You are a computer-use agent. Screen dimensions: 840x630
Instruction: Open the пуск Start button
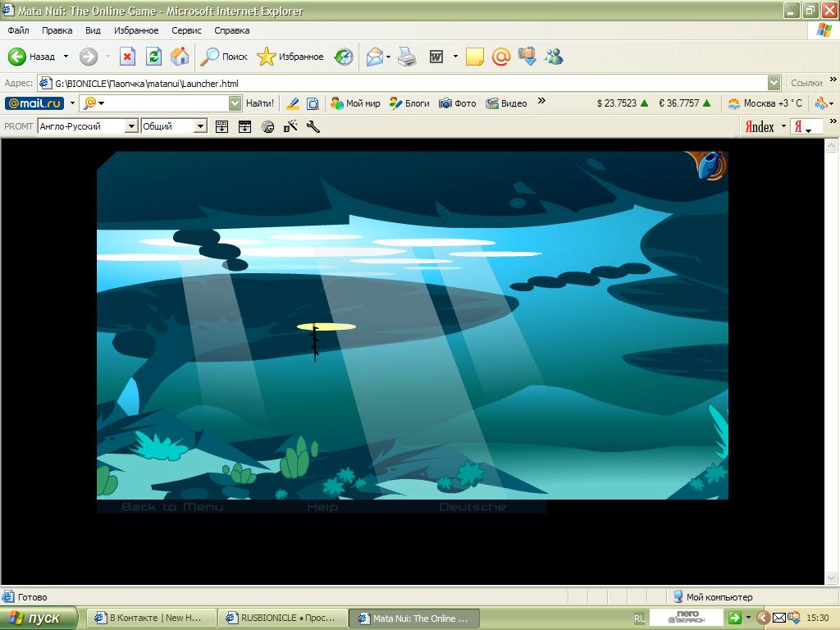coord(38,618)
